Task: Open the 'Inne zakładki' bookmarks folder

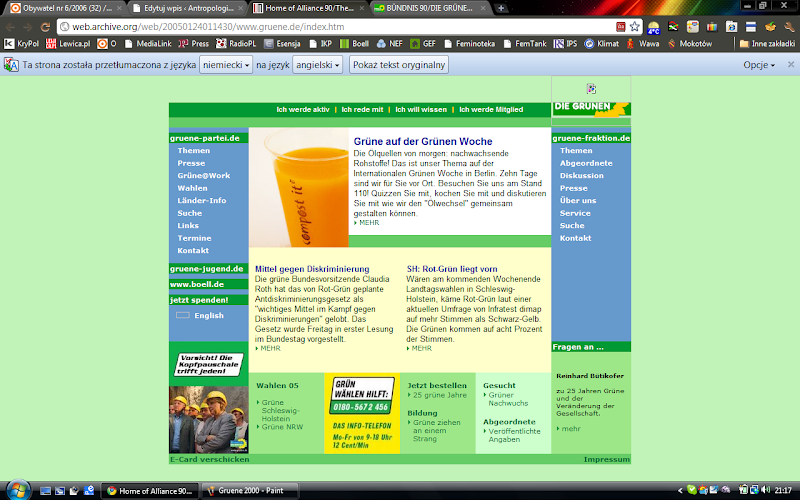Action: [x=767, y=44]
